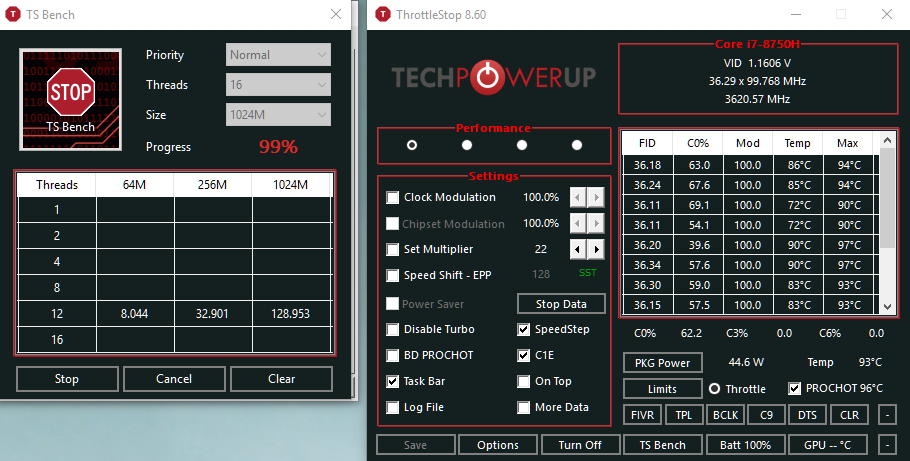Click the TS Bench title bar app icon
Viewport: 910px width, 461px height.
pos(13,15)
